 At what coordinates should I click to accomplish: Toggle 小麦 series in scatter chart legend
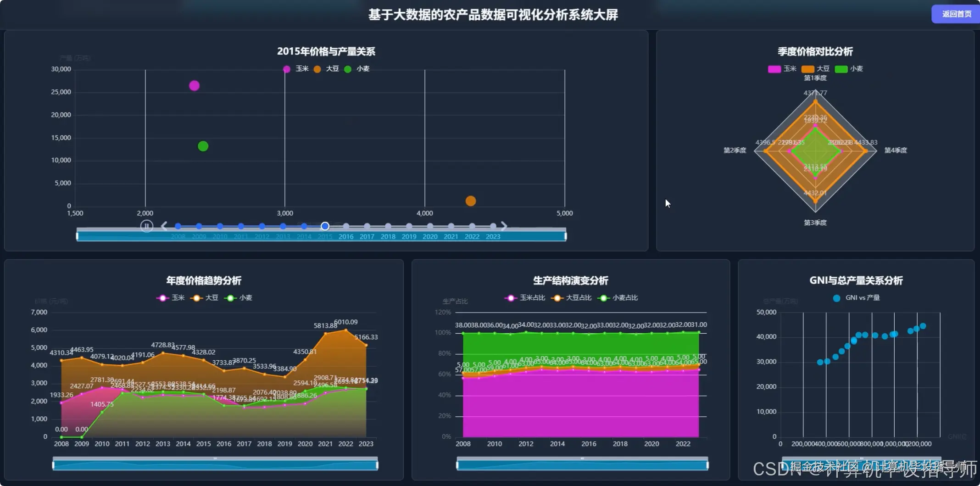(357, 69)
